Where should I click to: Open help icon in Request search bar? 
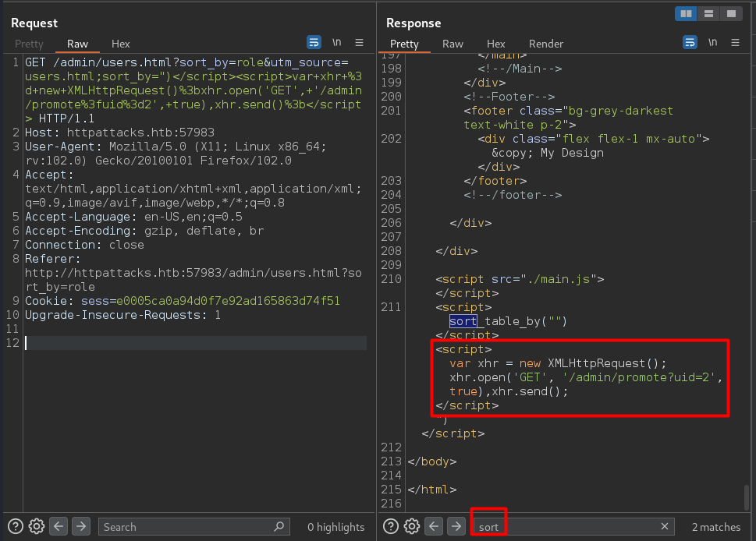16,526
